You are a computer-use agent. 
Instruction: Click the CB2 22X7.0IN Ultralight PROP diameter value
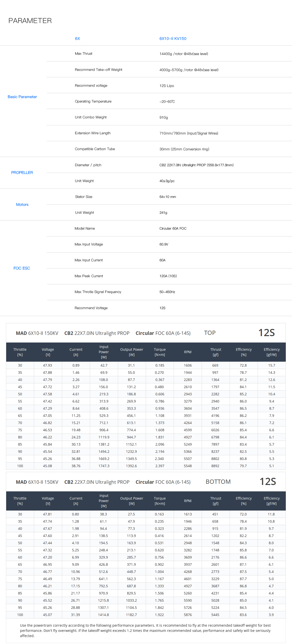[x=196, y=165]
